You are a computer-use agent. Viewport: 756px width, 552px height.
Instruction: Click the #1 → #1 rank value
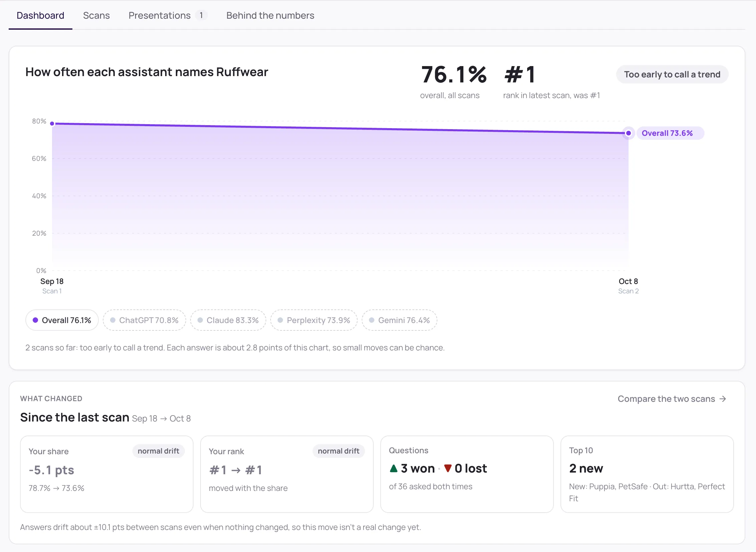236,470
